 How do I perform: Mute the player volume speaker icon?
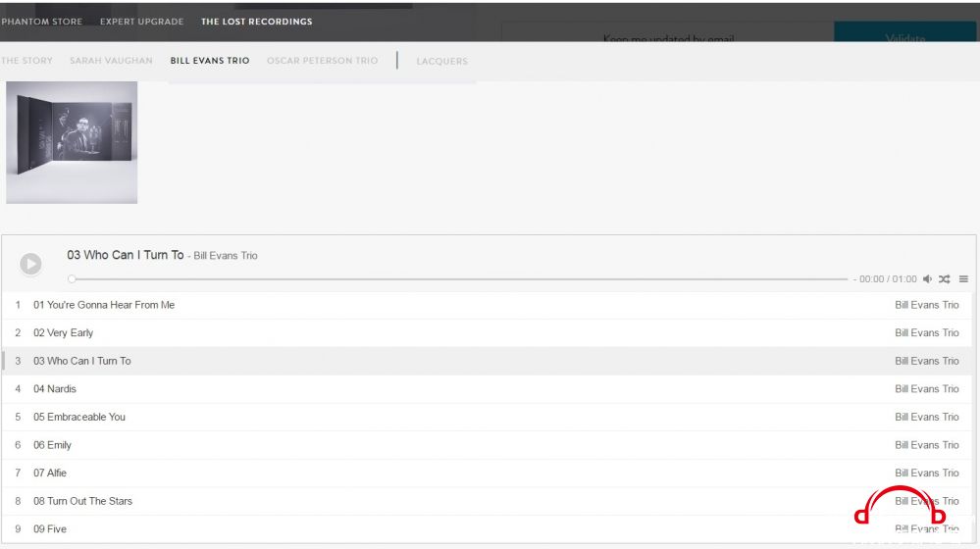coord(927,279)
